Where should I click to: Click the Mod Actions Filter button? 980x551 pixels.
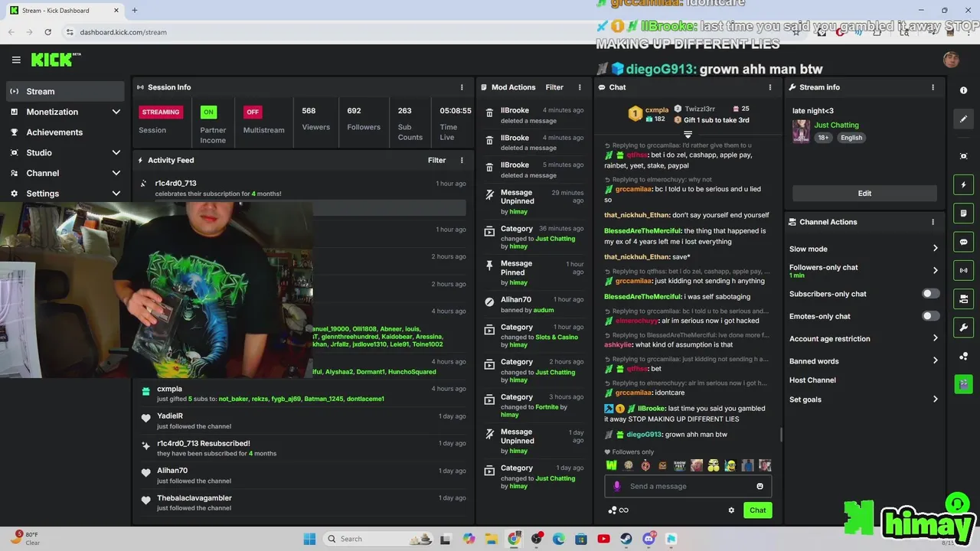click(554, 87)
